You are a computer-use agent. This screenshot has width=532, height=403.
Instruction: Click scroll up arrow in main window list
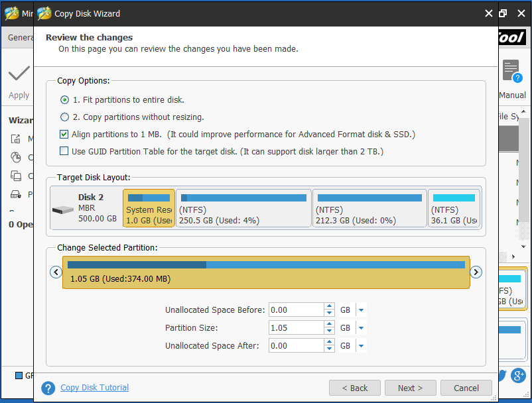pos(523,111)
